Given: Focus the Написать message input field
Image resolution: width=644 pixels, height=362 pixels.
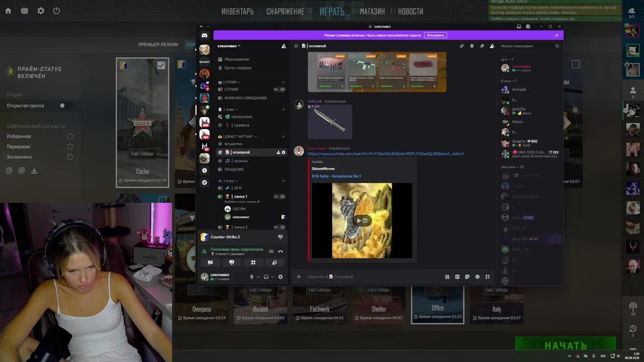Looking at the screenshot, I should click(372, 277).
